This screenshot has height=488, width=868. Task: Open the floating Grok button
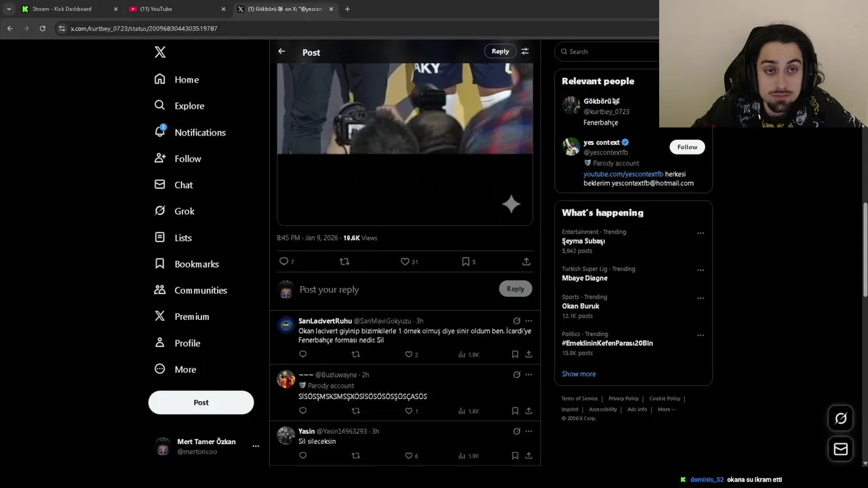coord(841,419)
